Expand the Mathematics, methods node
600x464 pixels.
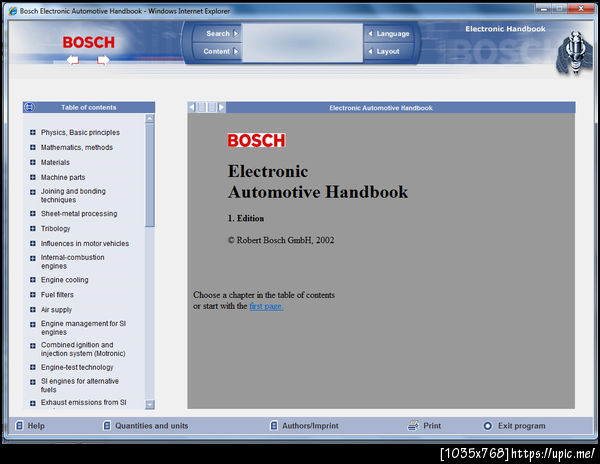pos(33,147)
